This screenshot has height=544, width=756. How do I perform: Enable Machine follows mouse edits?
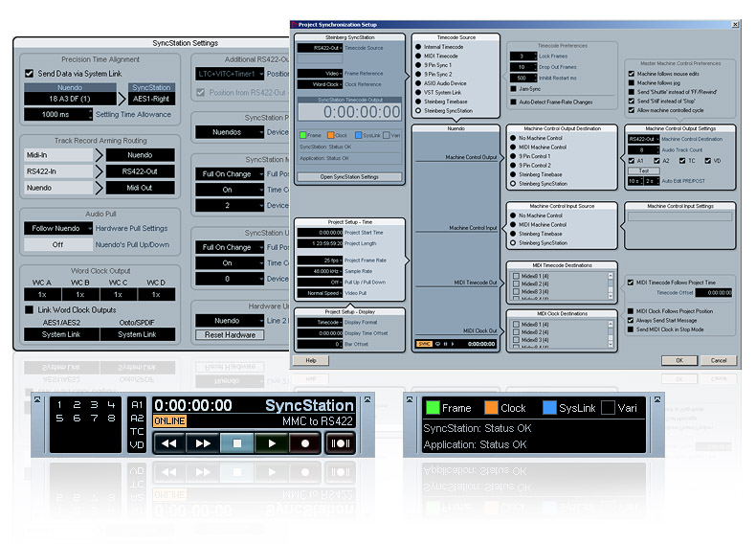632,74
